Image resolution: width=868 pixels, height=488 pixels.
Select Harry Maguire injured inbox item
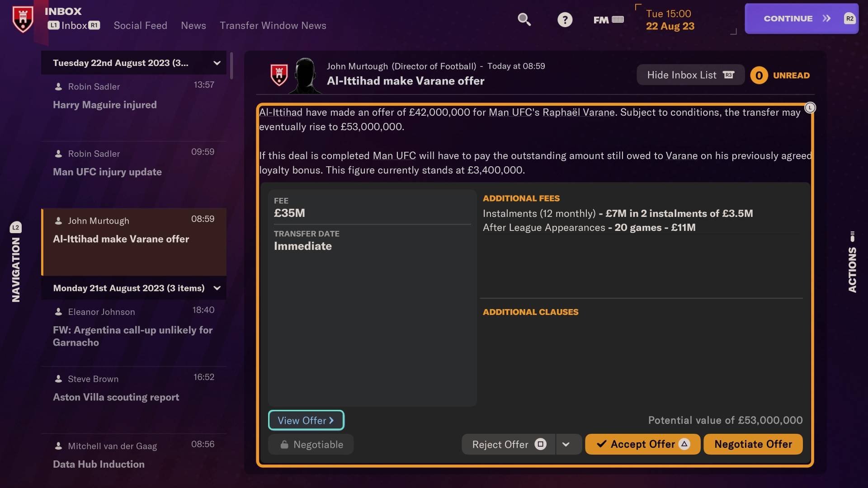(133, 104)
